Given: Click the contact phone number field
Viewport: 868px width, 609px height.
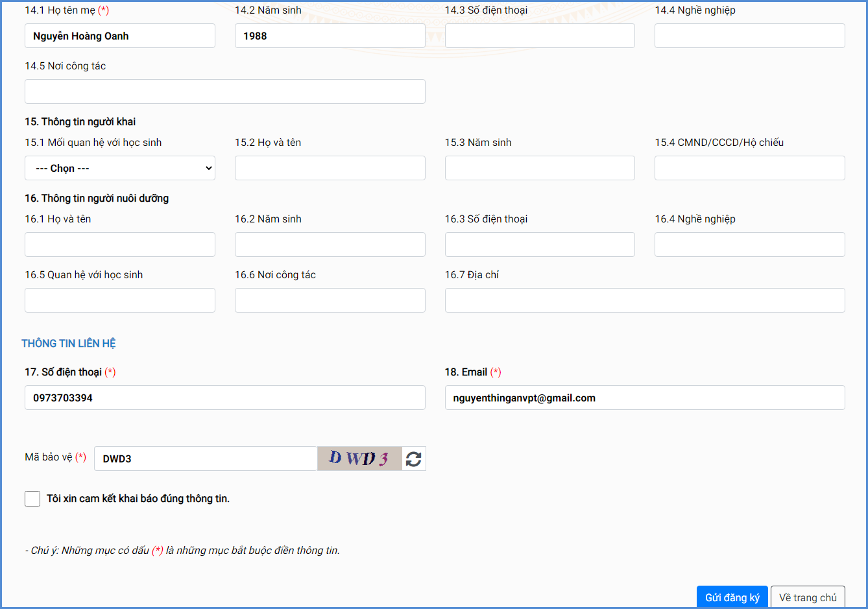Looking at the screenshot, I should pyautogui.click(x=224, y=398).
